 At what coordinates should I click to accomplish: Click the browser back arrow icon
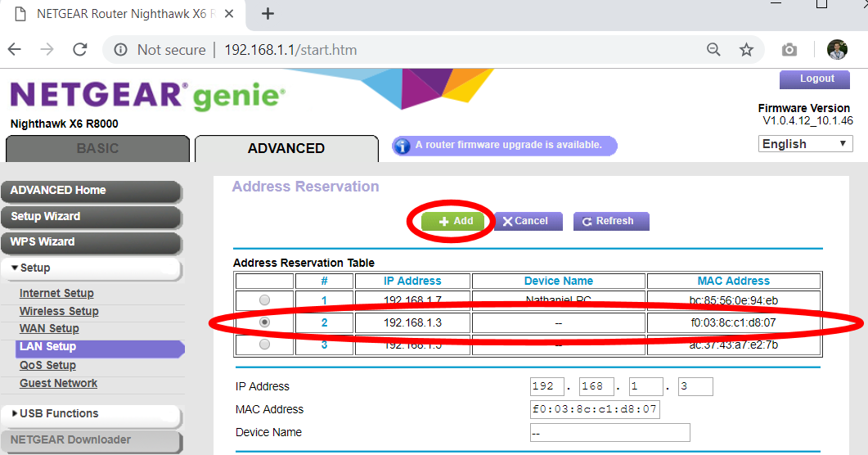coord(15,50)
